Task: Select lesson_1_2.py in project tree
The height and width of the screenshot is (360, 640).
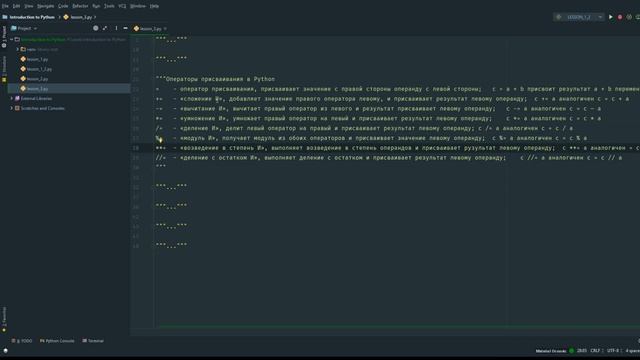Action: click(39, 69)
